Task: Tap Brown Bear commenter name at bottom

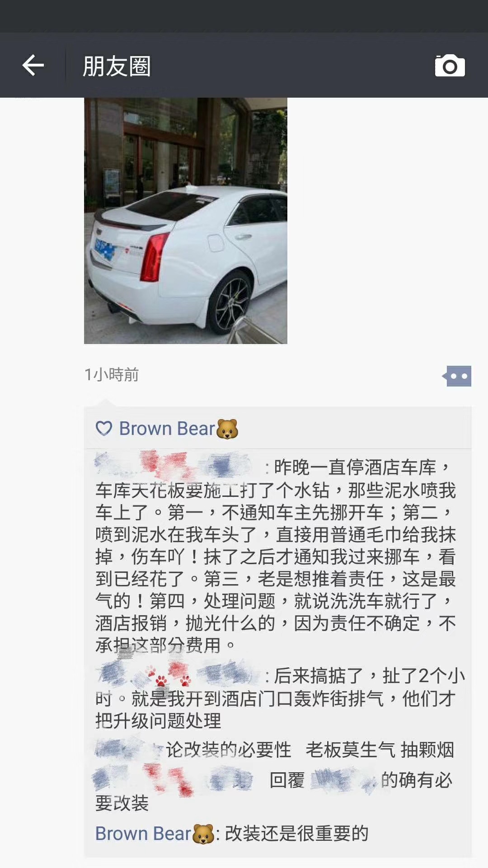Action: pyautogui.click(x=143, y=834)
